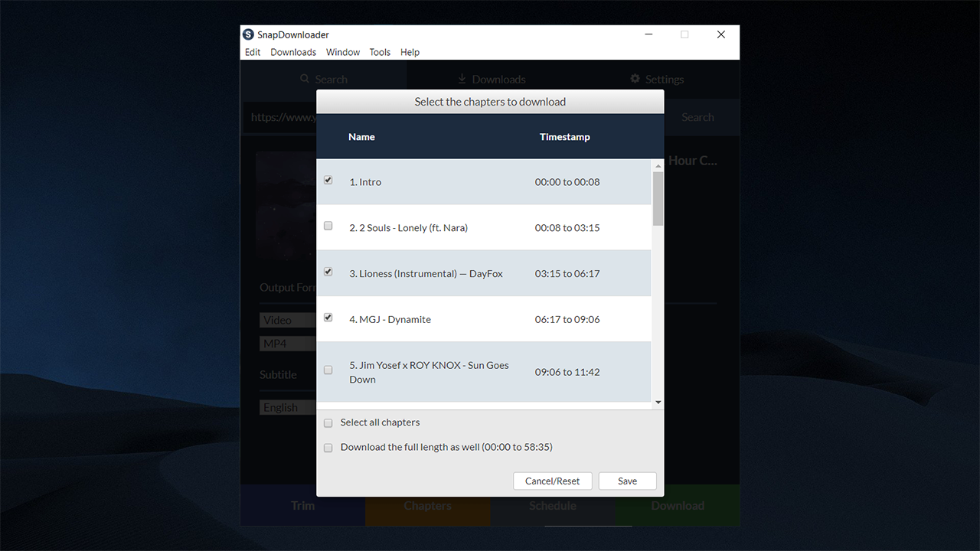Click the URL input field

tap(280, 117)
